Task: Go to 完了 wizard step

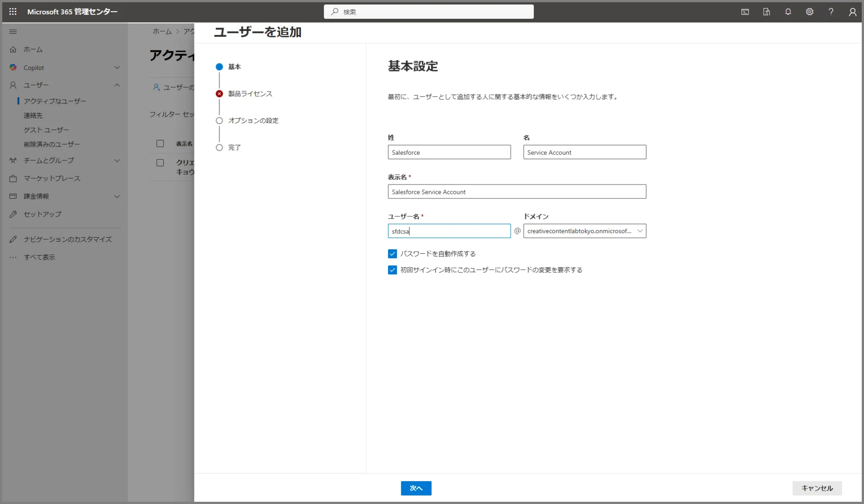Action: pyautogui.click(x=234, y=148)
